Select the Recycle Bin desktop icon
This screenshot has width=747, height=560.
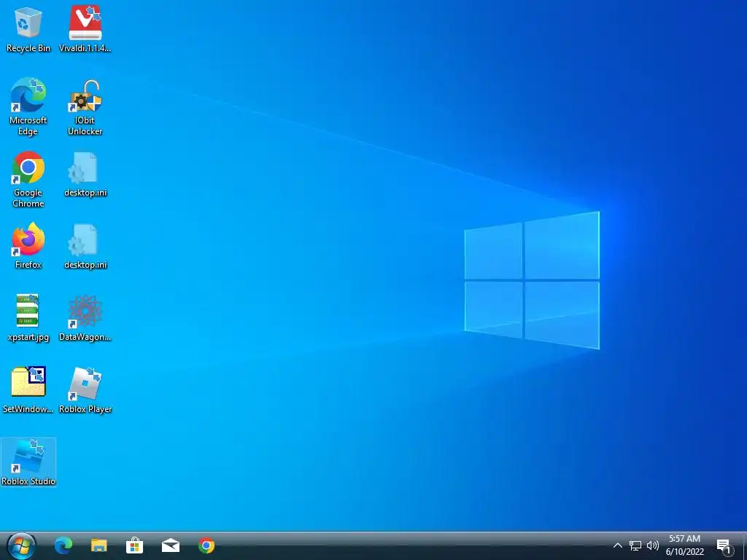28,28
